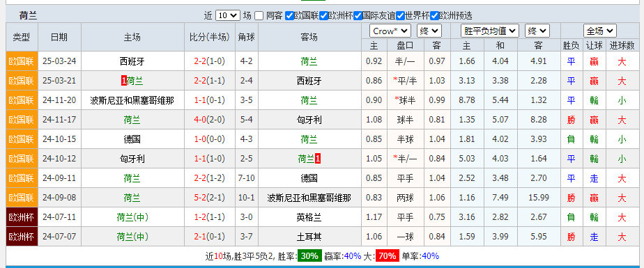Open the 2-2(1-0) score on 25-03-24
This screenshot has width=644, height=268.
click(210, 61)
